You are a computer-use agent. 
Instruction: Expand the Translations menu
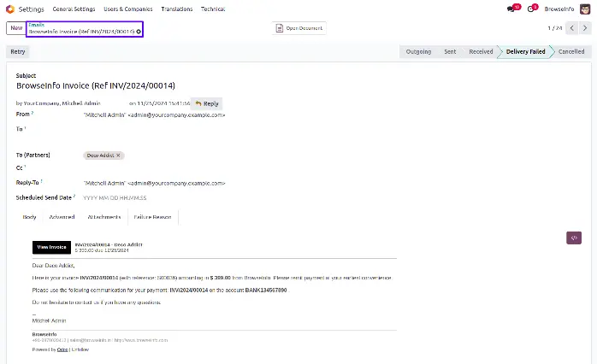coord(176,9)
